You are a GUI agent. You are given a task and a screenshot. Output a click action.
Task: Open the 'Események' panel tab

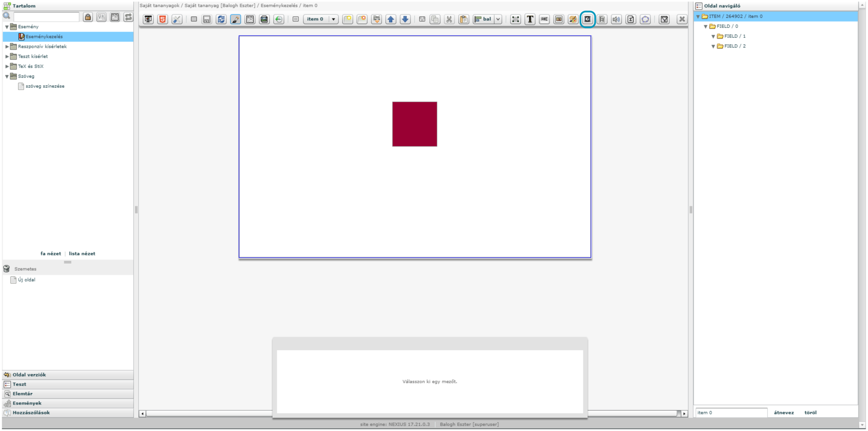27,403
